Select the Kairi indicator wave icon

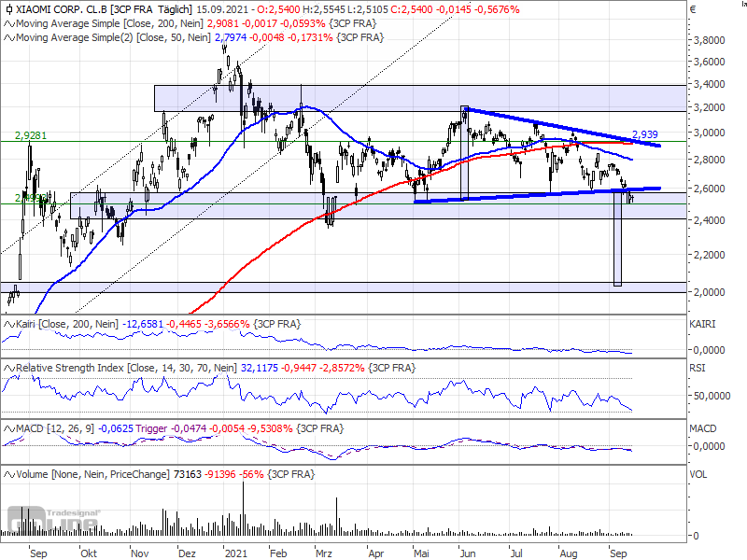(x=7, y=324)
